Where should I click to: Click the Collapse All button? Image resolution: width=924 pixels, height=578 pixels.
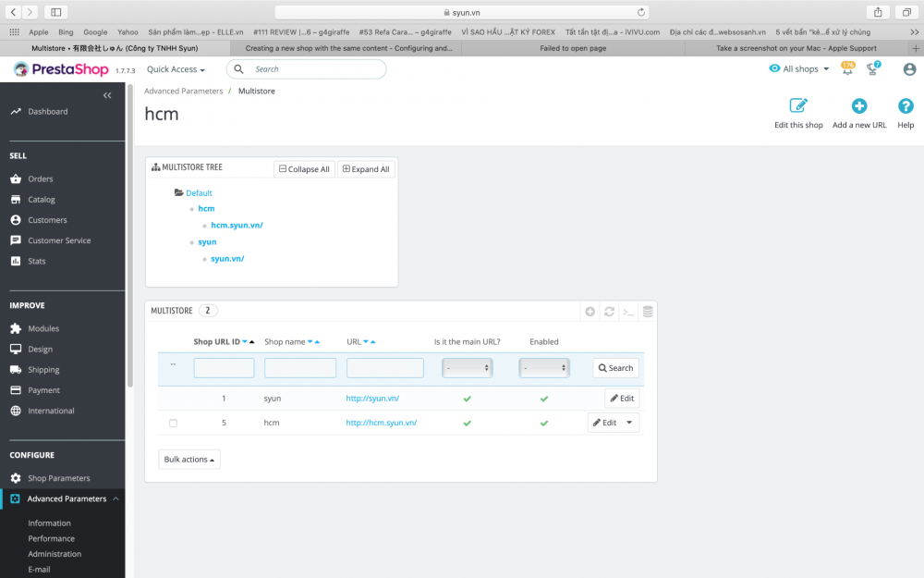(304, 169)
